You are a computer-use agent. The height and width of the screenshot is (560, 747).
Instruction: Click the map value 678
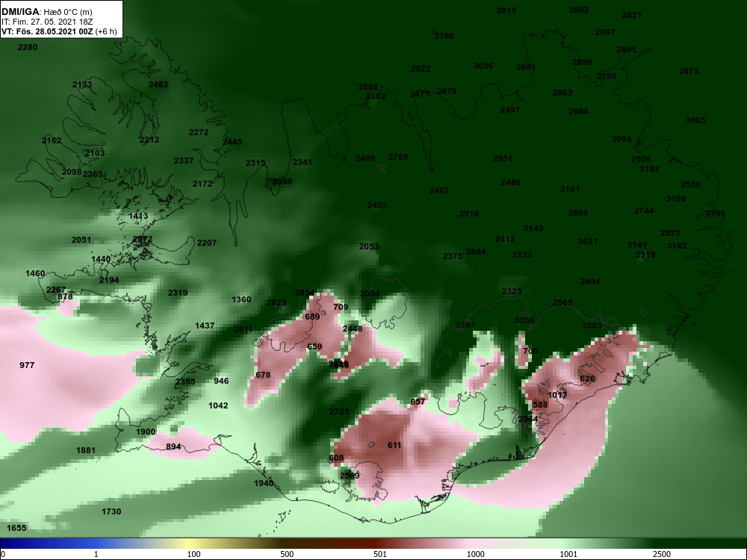263,376
